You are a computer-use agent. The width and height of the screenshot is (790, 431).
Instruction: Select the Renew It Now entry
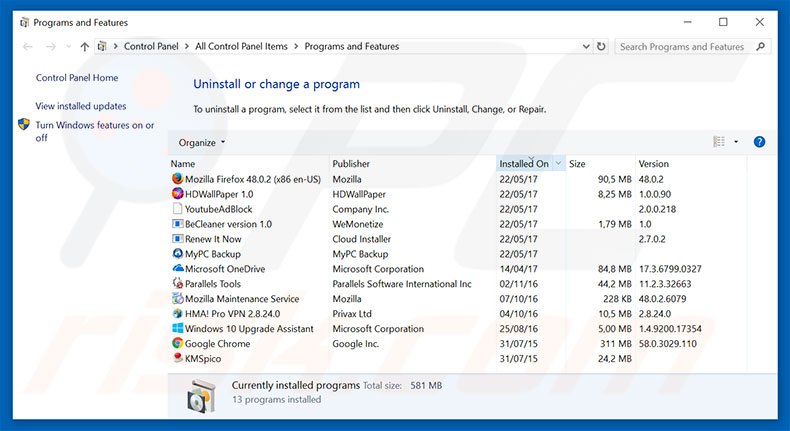click(x=213, y=239)
